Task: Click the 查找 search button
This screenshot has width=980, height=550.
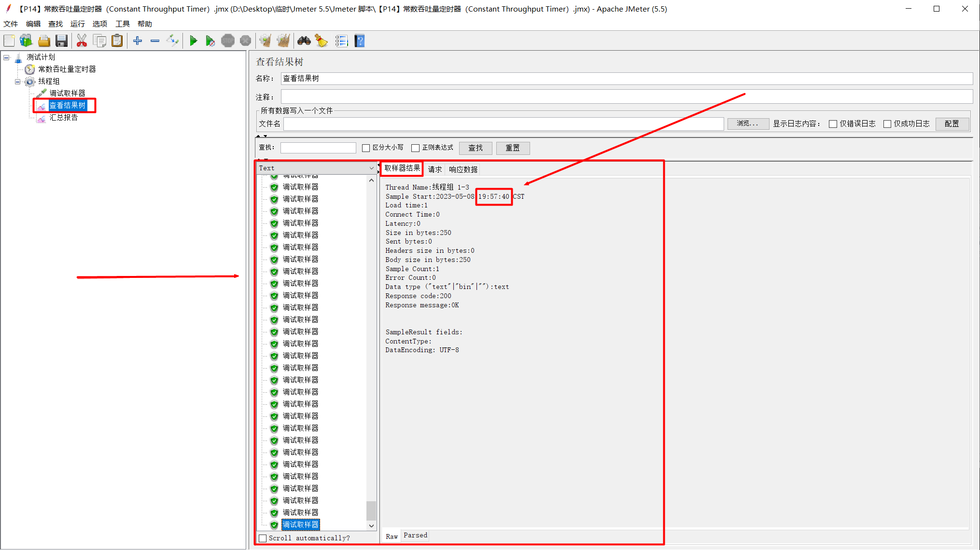Action: [476, 148]
